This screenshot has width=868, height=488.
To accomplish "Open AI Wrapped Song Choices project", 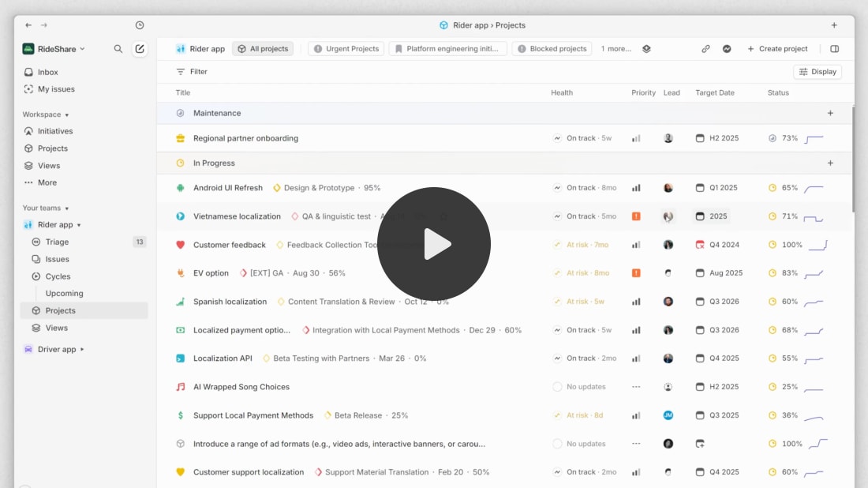I will [x=241, y=387].
